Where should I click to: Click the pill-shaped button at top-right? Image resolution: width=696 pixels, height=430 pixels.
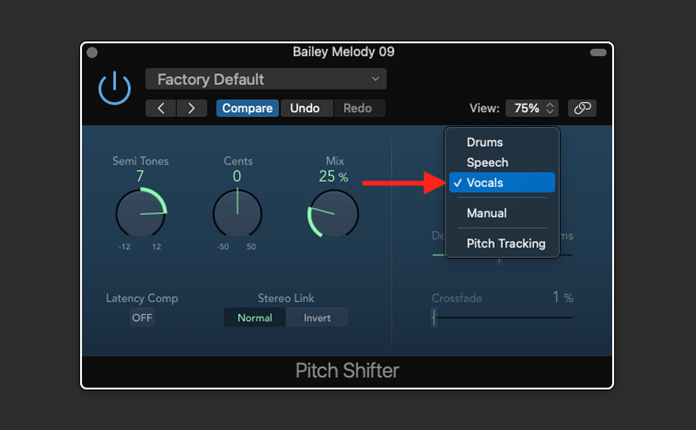point(598,52)
